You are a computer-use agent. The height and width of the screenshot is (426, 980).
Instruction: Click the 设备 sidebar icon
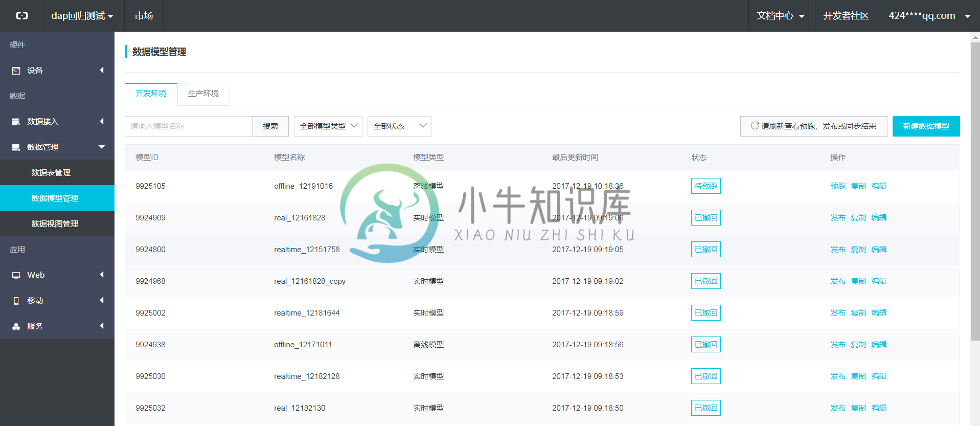point(16,71)
